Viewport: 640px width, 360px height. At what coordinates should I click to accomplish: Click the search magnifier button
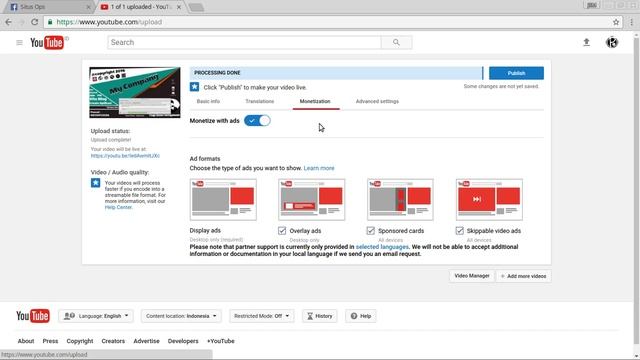click(x=396, y=42)
